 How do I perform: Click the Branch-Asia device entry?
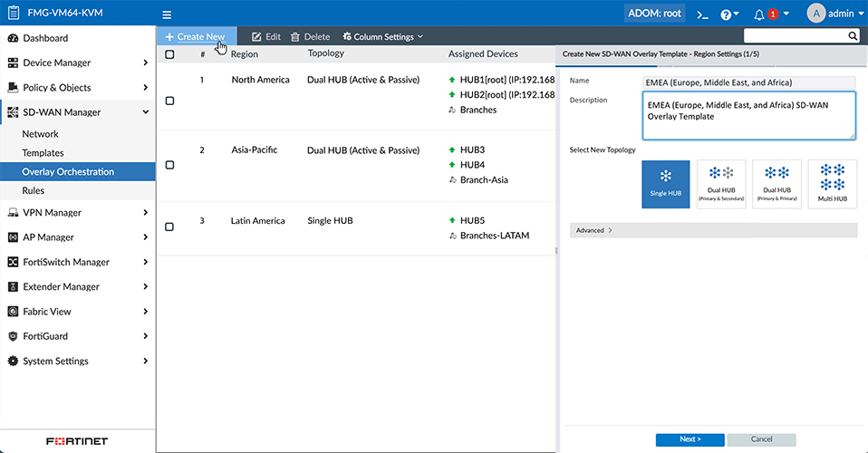coord(484,180)
